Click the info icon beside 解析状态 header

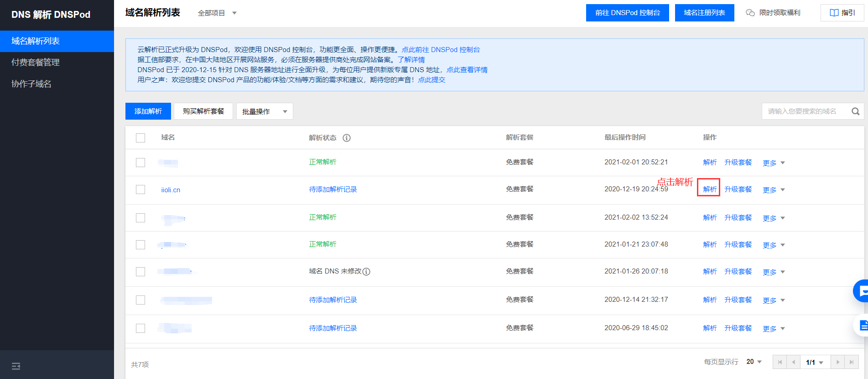tap(347, 138)
